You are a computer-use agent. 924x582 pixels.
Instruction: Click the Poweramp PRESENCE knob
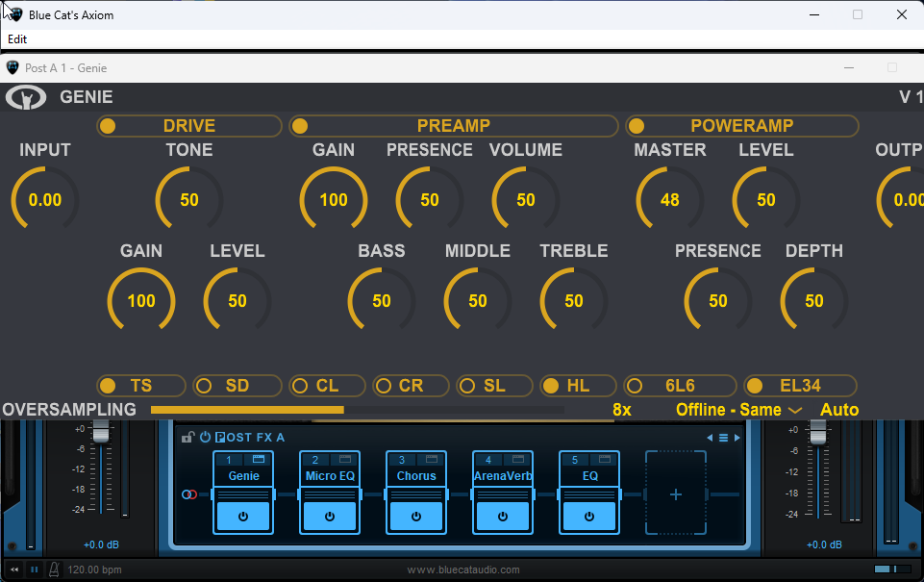(x=717, y=301)
